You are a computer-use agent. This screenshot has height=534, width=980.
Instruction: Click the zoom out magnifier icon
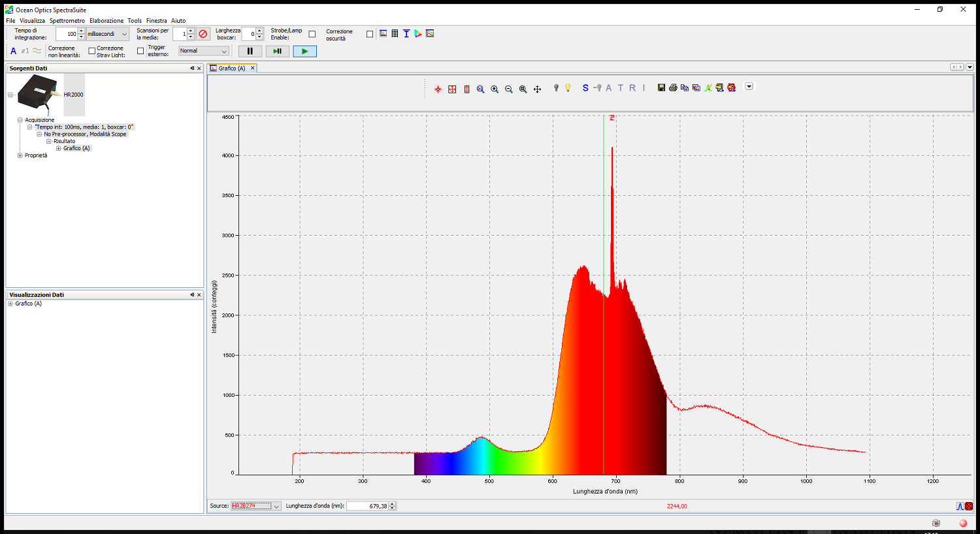(x=509, y=89)
